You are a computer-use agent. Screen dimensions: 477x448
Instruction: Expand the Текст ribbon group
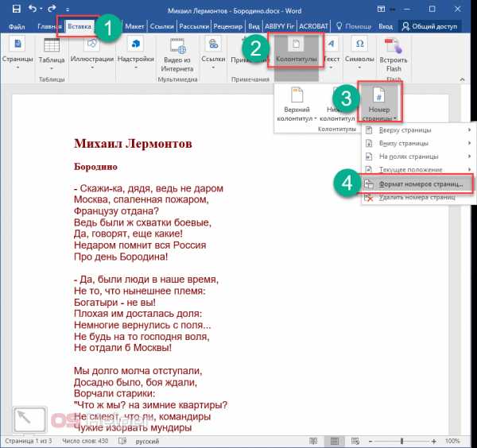tap(331, 53)
